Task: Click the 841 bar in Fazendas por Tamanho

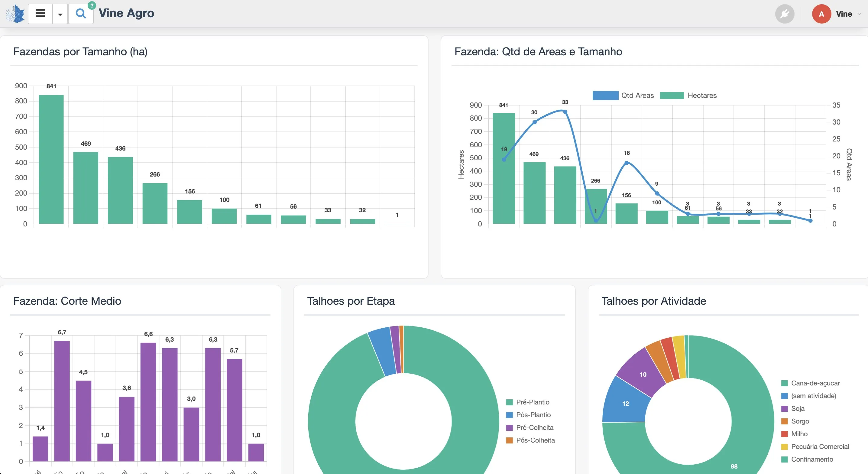Action: (51, 159)
